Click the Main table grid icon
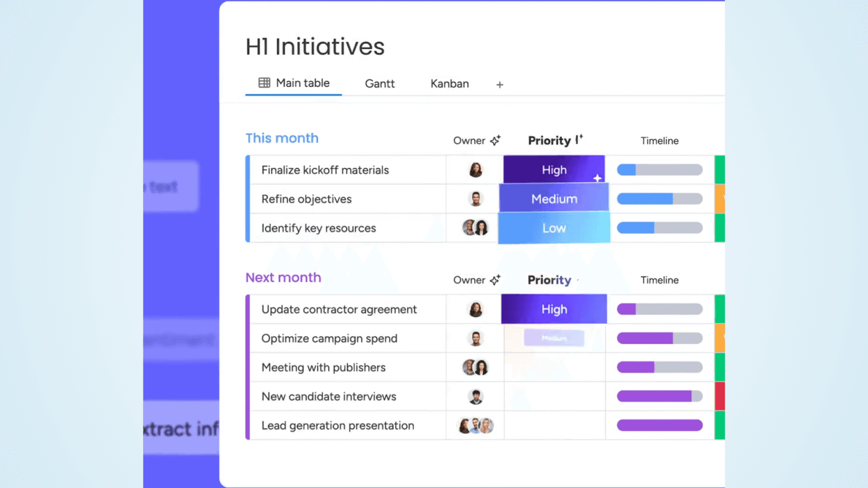The image size is (868, 488). tap(264, 83)
